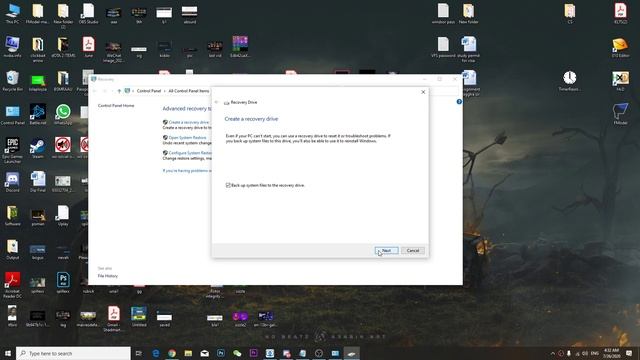Open the WhatsApp desktop shortcut

63,115
